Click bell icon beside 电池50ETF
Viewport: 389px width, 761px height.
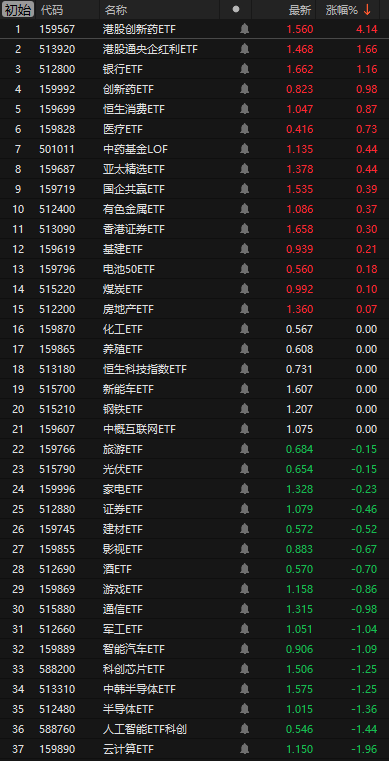pos(244,269)
